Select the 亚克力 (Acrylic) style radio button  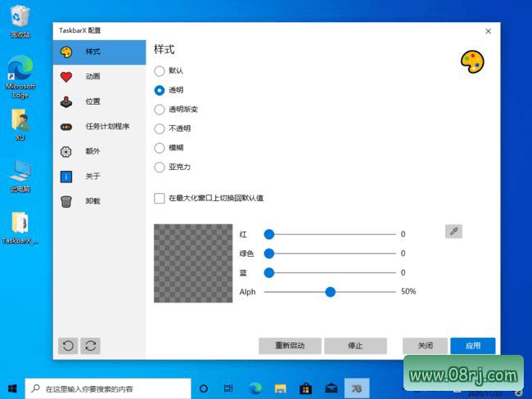pyautogui.click(x=160, y=167)
